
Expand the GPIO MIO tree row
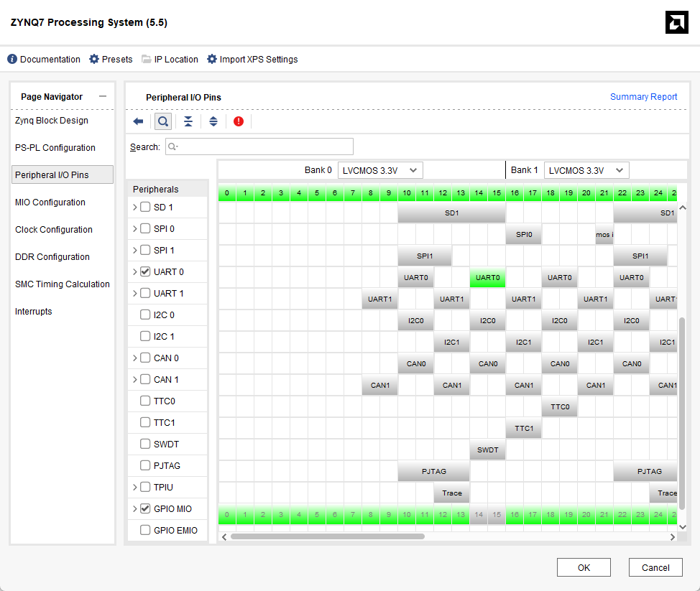[135, 508]
